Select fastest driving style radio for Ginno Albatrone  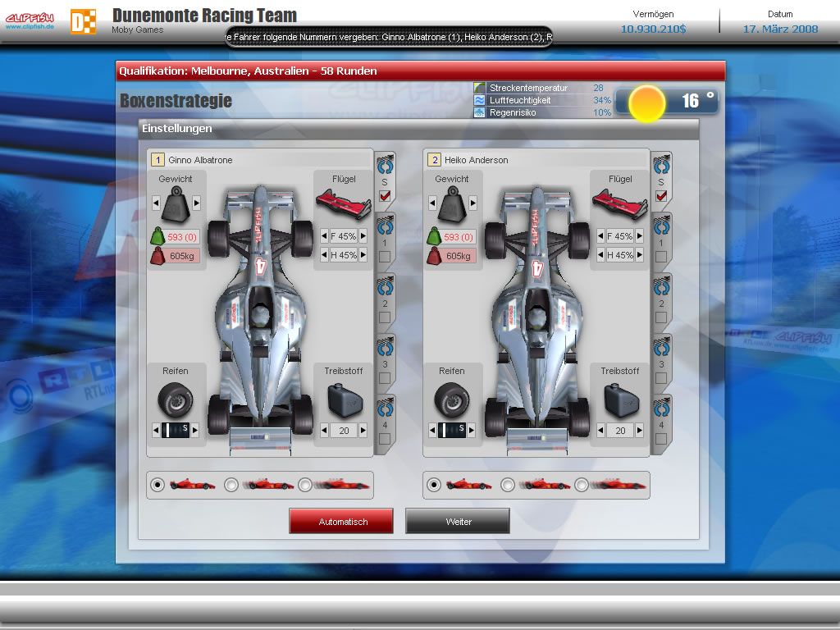click(304, 485)
